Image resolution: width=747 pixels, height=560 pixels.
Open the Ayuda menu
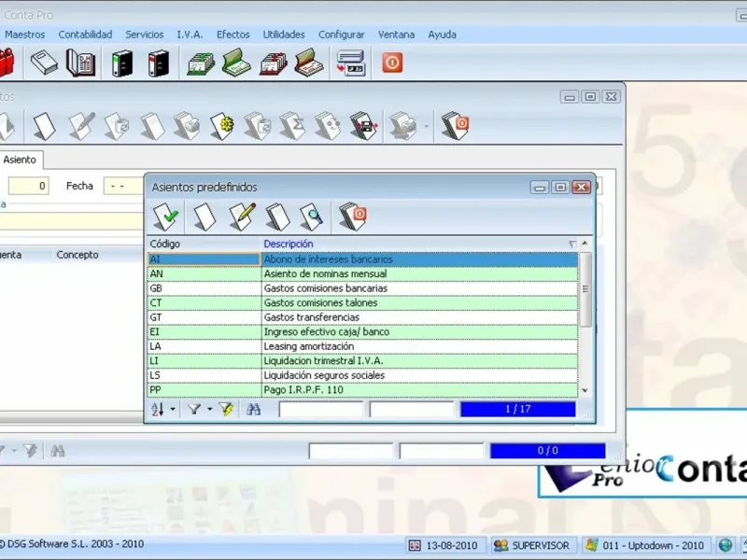pos(442,35)
